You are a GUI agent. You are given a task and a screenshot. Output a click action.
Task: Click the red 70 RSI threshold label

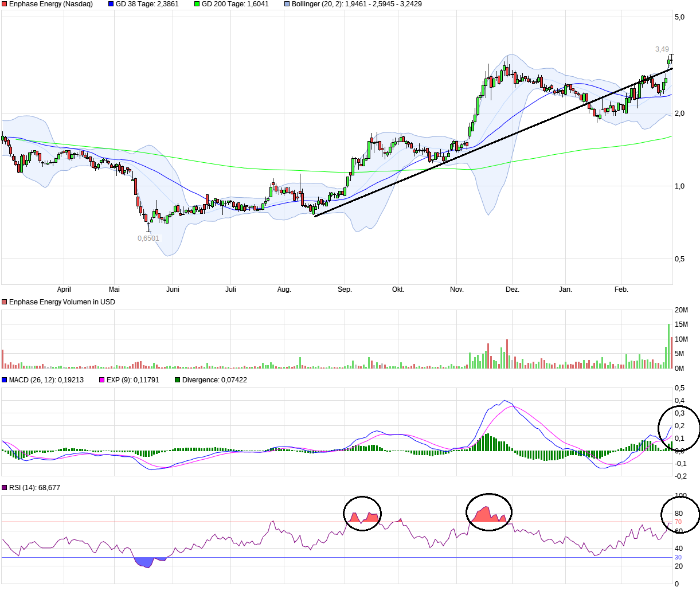click(678, 522)
